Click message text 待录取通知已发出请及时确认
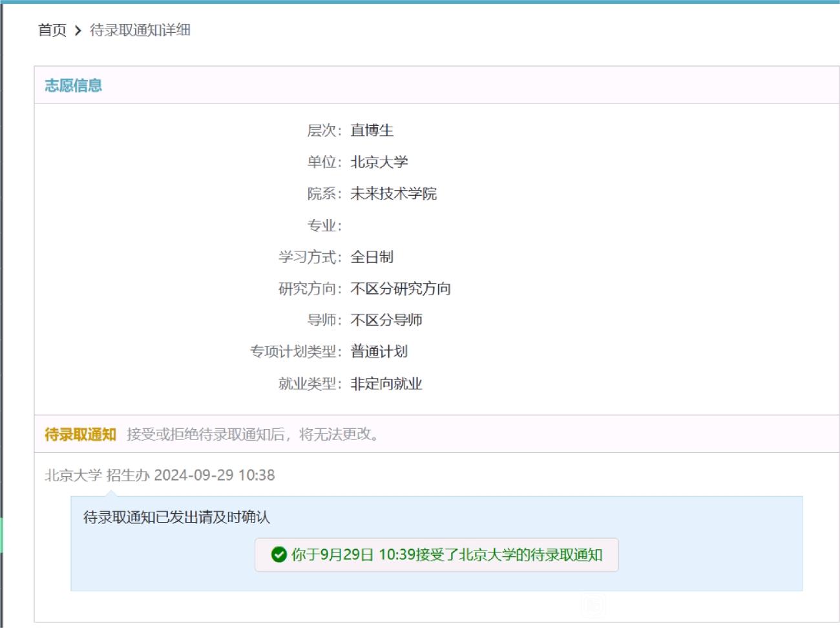The image size is (840, 628). (x=176, y=517)
